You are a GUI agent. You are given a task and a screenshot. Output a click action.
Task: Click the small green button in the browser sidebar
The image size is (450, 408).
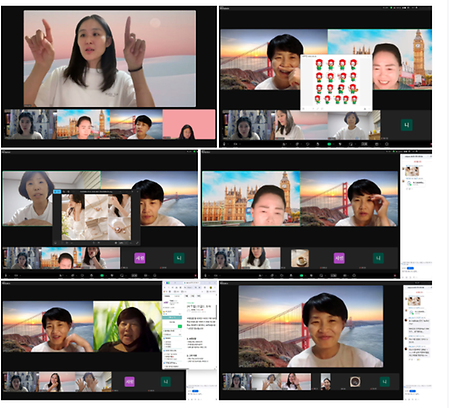pos(180,326)
